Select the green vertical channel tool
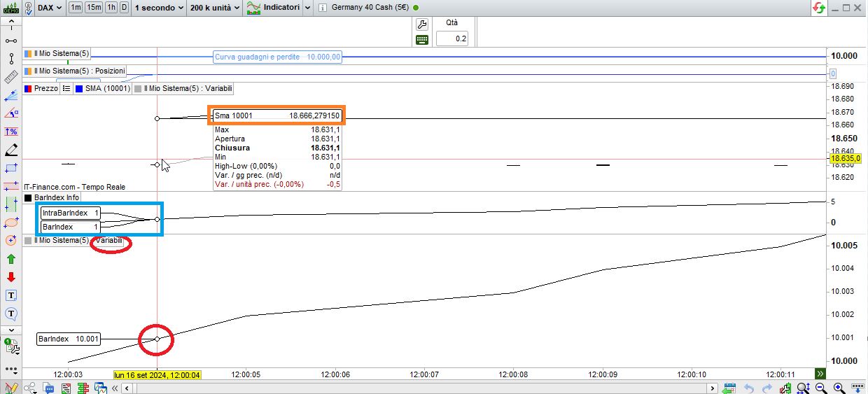Image resolution: width=868 pixels, height=394 pixels. pyautogui.click(x=11, y=204)
